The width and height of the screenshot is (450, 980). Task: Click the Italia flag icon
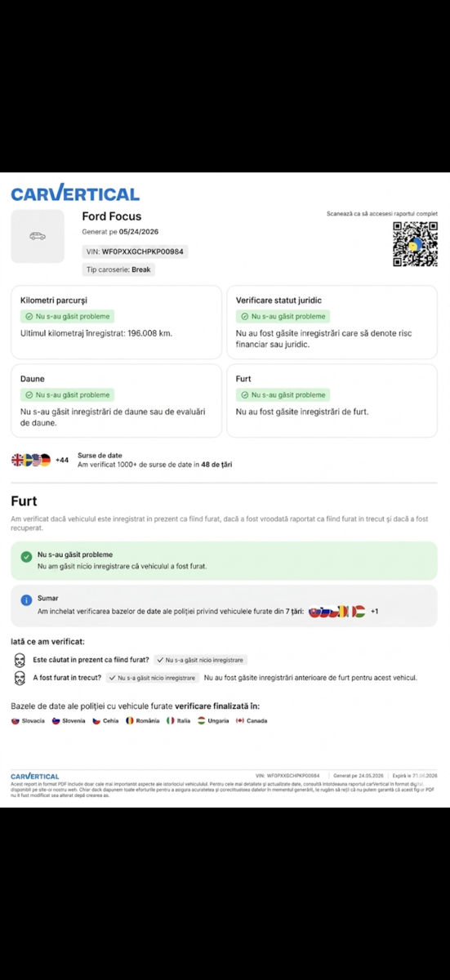tap(171, 721)
